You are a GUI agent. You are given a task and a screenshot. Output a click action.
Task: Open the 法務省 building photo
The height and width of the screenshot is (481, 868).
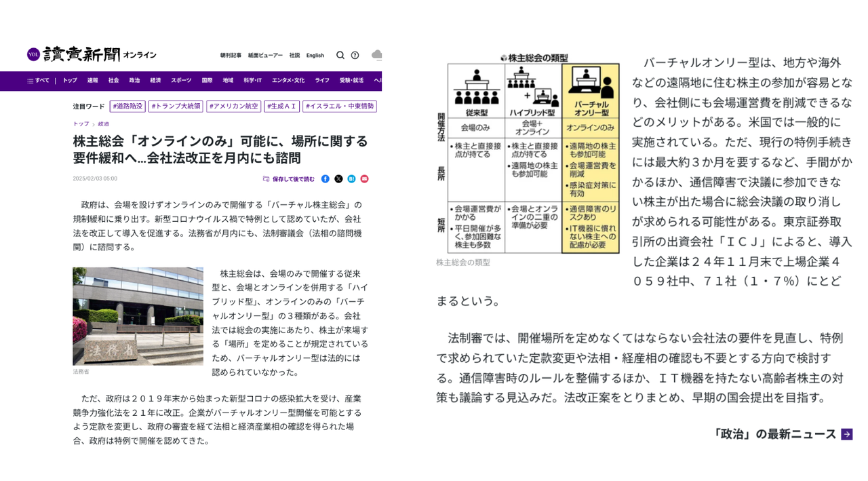[138, 316]
